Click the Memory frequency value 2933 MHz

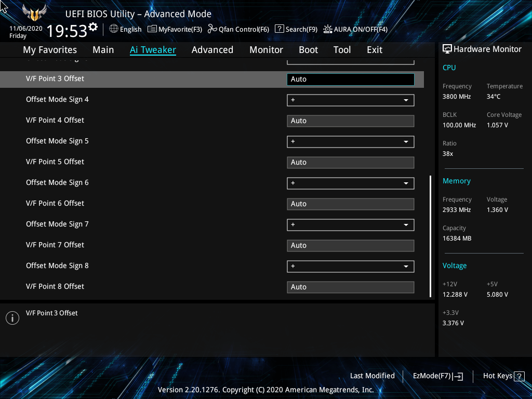pos(457,210)
